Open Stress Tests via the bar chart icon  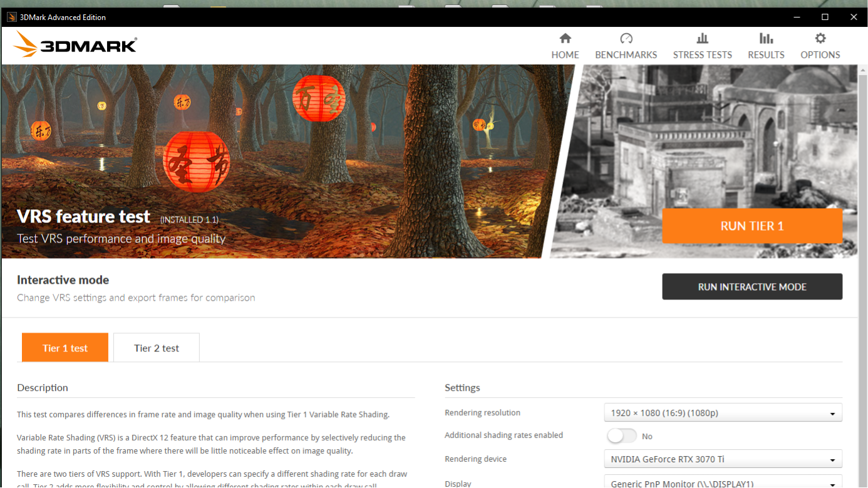[702, 39]
